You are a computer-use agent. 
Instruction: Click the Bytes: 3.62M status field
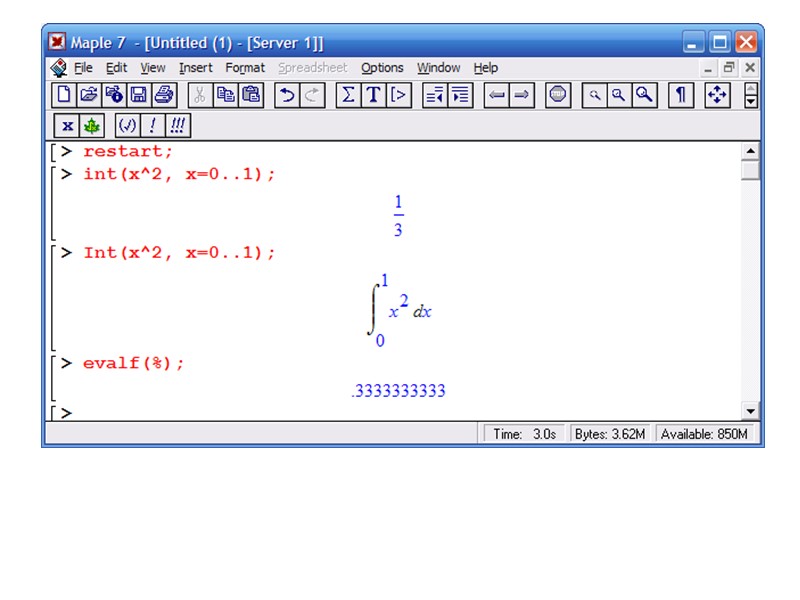610,434
